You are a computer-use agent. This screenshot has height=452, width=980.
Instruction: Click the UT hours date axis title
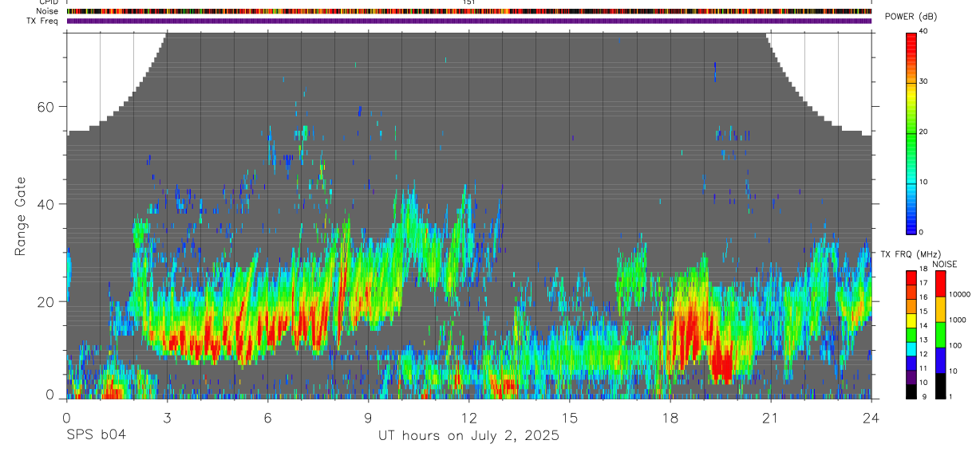[468, 435]
